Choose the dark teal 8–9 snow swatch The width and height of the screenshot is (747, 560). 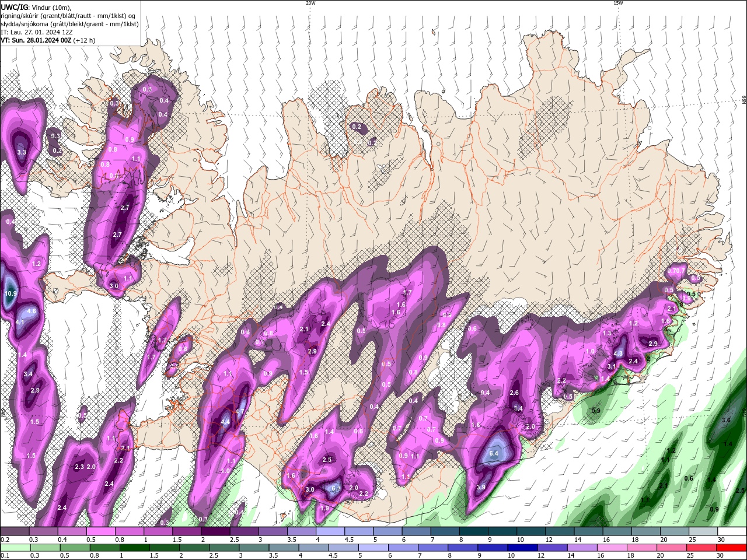[474, 531]
